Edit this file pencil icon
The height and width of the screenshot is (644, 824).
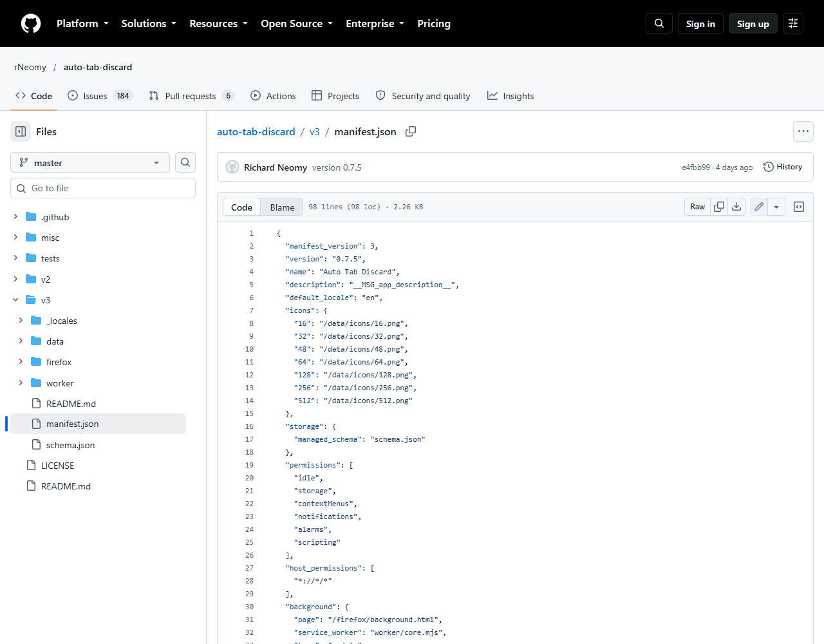pyautogui.click(x=759, y=207)
